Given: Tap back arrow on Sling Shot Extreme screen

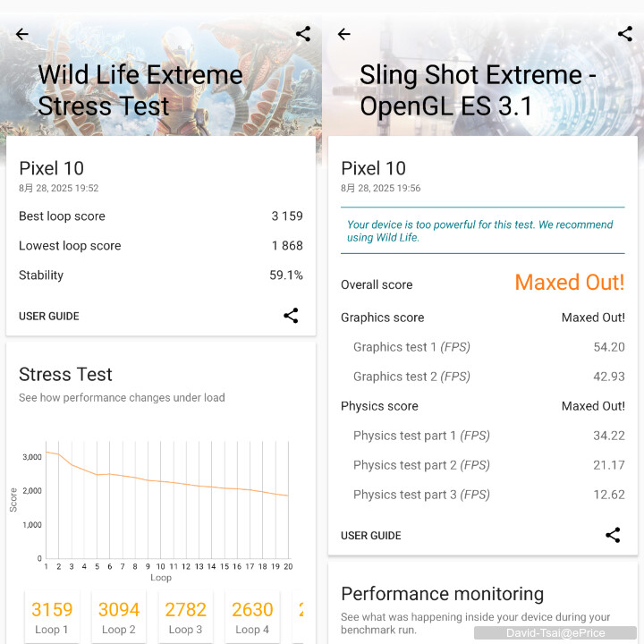Looking at the screenshot, I should (344, 34).
